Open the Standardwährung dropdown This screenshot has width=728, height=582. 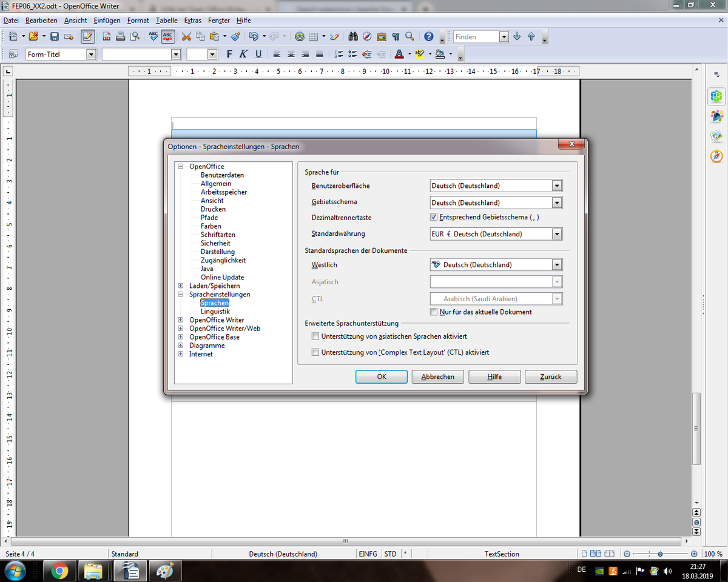coord(557,234)
